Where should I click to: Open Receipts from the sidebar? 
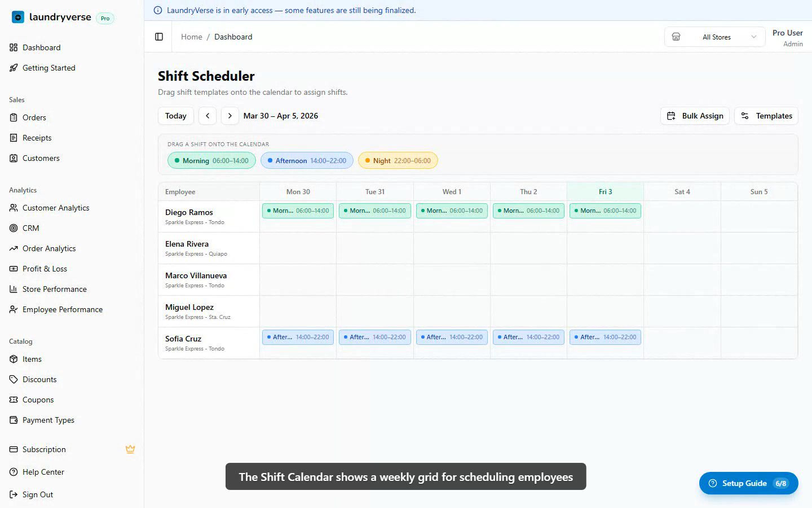point(14,138)
